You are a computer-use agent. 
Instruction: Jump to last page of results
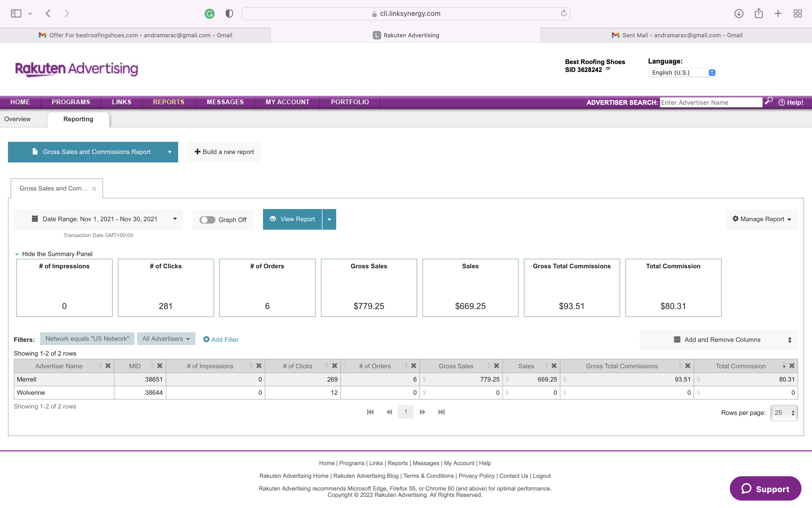coord(442,412)
